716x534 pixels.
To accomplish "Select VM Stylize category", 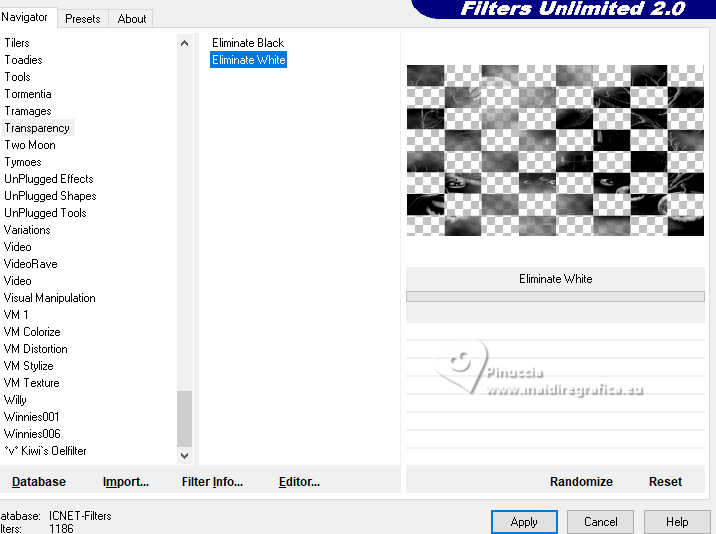I will click(x=28, y=365).
